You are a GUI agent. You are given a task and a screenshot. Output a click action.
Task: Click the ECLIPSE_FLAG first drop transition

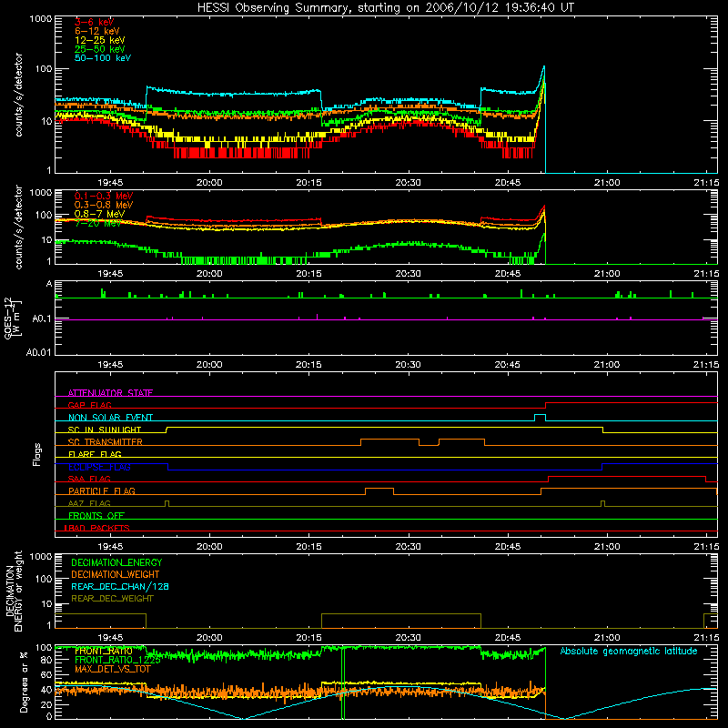tap(167, 467)
